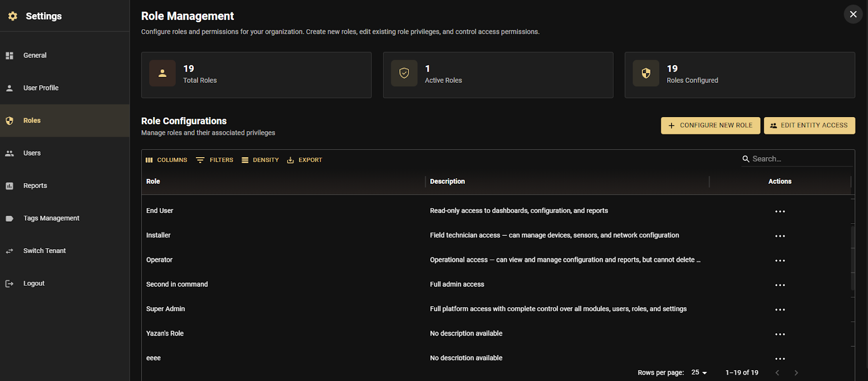Click the Logout icon in sidebar
Screen dimensions: 868x381
coord(9,283)
